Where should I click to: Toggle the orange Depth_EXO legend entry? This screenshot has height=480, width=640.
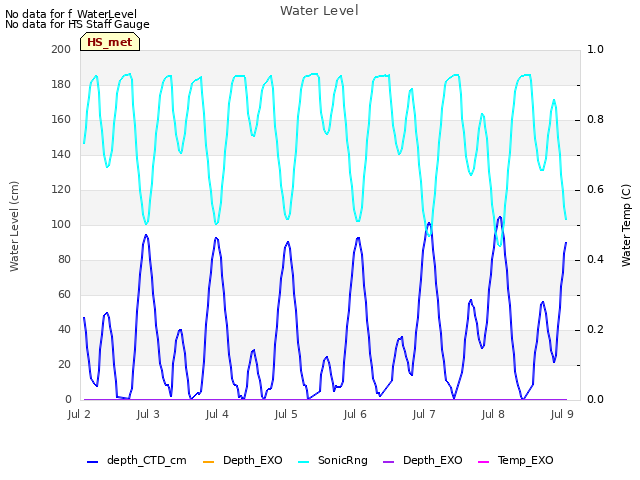point(242,460)
